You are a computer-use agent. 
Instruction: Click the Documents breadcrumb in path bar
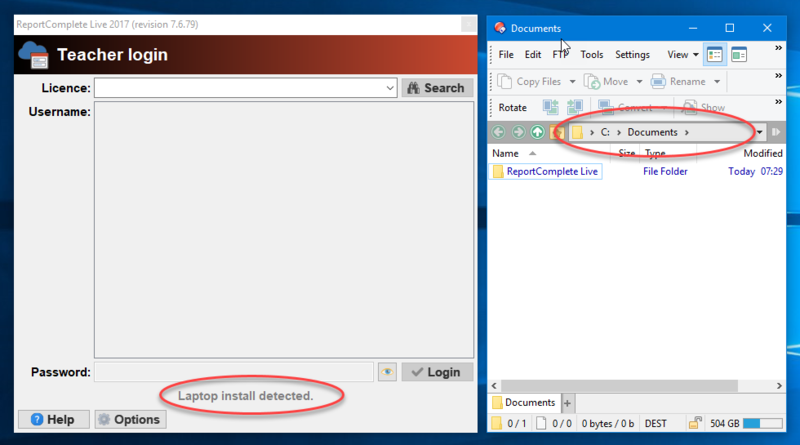pyautogui.click(x=653, y=132)
